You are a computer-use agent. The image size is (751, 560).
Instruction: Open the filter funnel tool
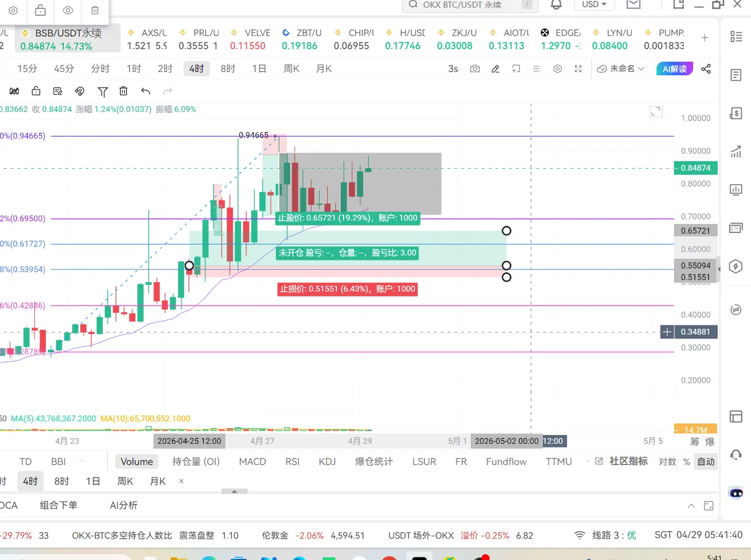click(103, 92)
